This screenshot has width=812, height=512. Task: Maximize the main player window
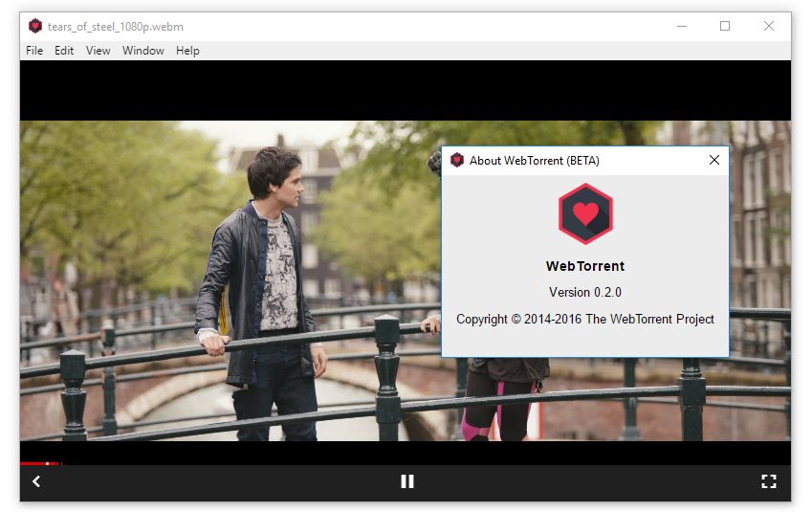724,26
